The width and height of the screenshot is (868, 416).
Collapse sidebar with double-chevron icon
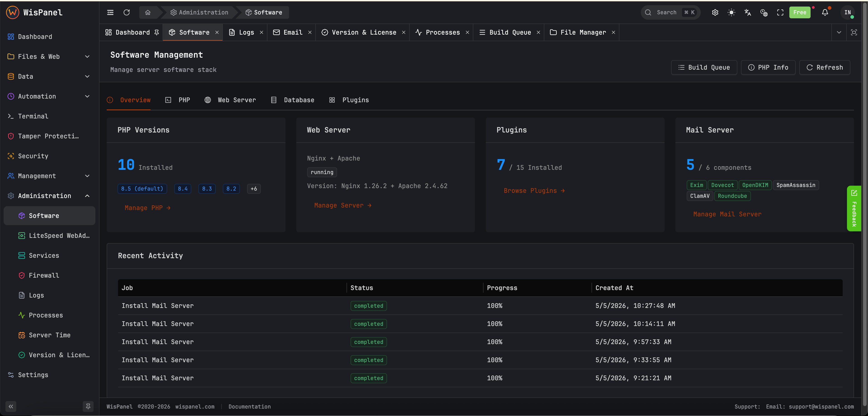11,406
